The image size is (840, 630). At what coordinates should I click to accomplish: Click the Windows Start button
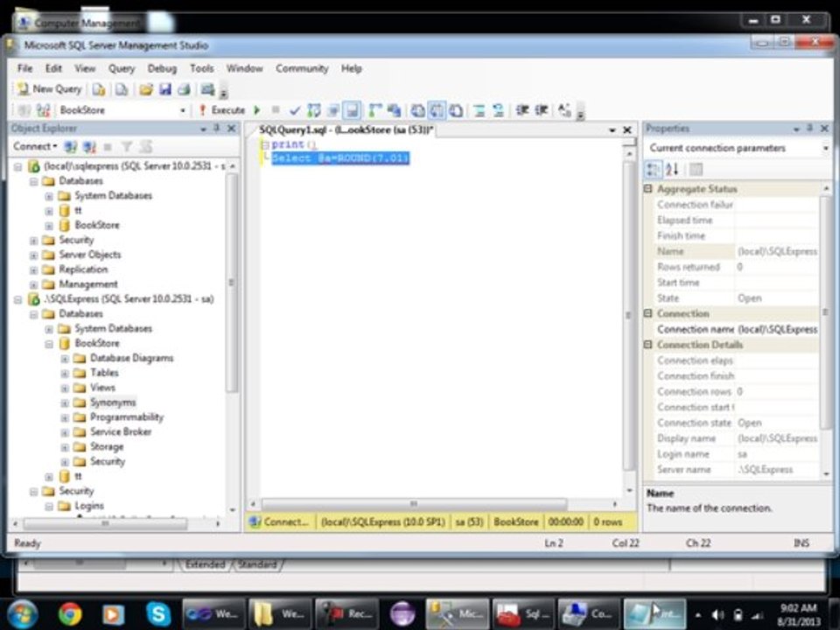(x=21, y=613)
